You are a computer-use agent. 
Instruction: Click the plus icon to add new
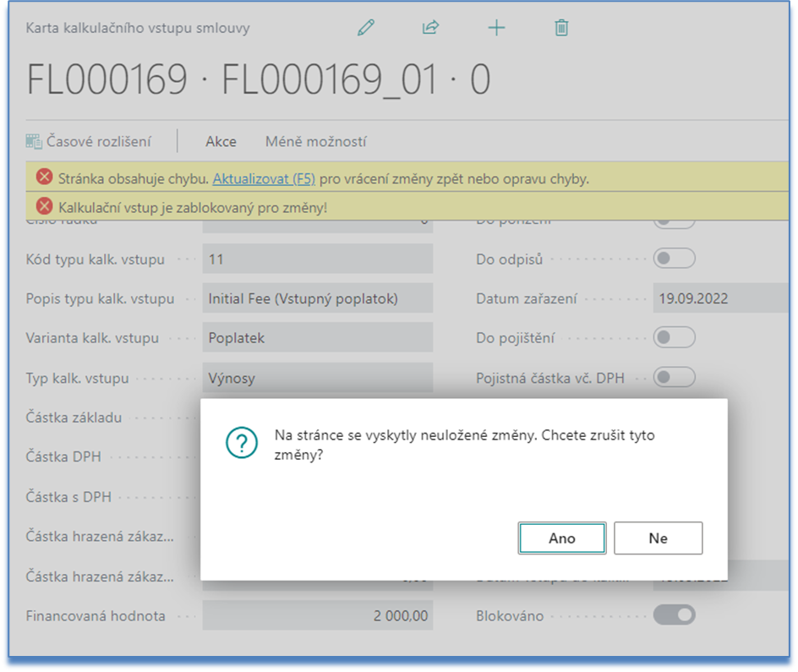click(x=496, y=28)
